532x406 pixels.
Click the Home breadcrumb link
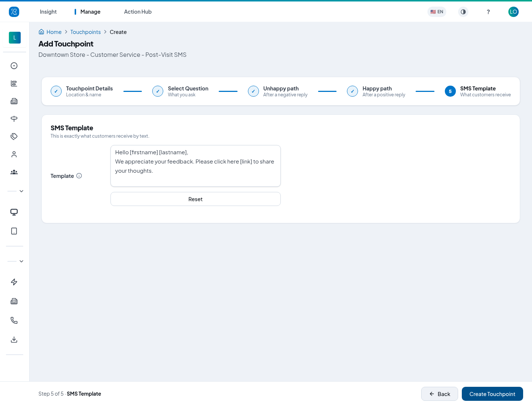[x=54, y=32]
